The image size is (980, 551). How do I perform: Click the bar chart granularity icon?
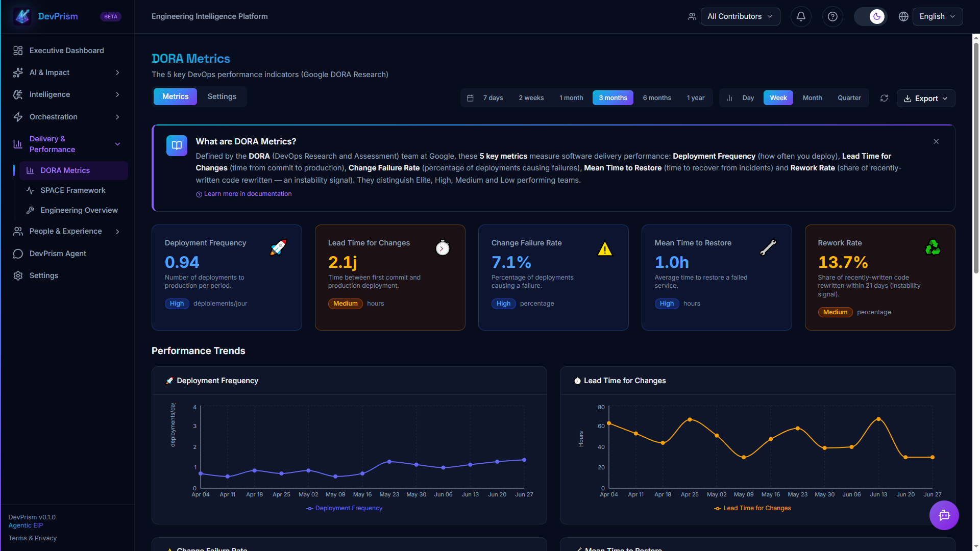(x=729, y=98)
